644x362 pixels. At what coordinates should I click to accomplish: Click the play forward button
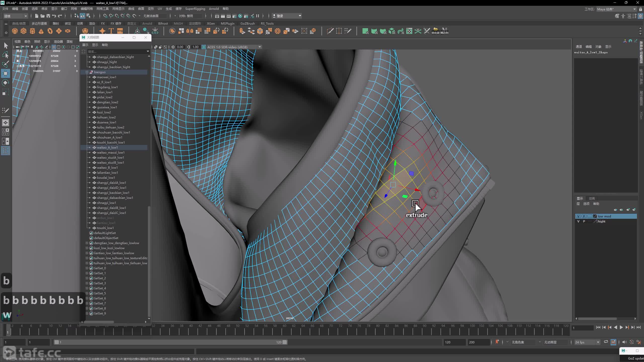(x=621, y=327)
